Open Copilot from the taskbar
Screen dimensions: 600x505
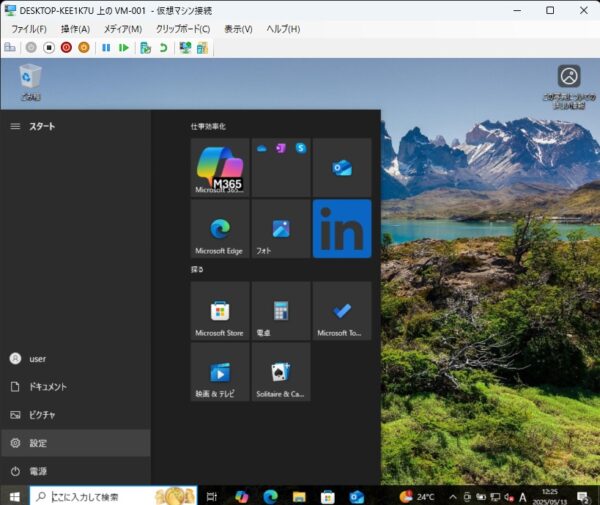click(241, 497)
